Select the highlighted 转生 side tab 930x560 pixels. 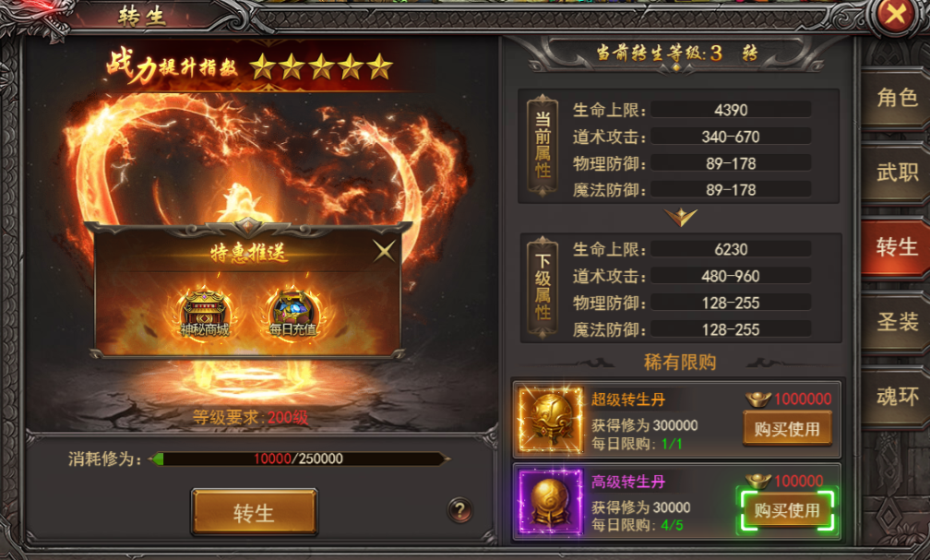coord(896,246)
